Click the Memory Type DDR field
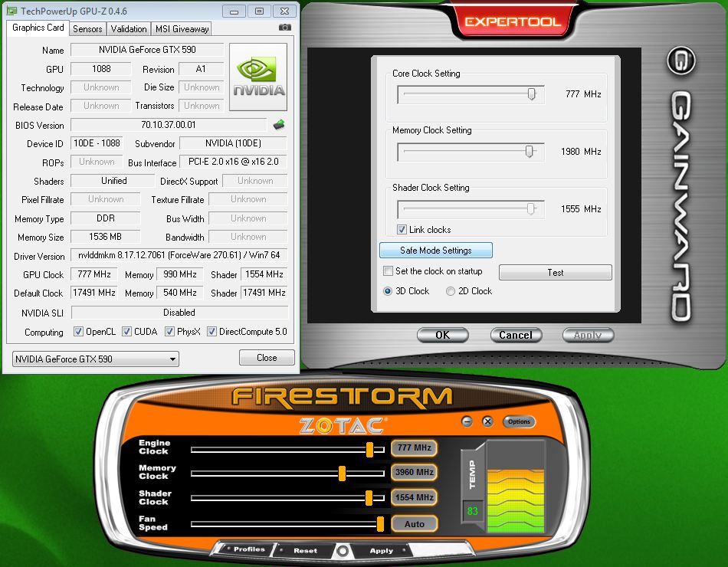Image resolution: width=728 pixels, height=567 pixels. click(x=106, y=218)
